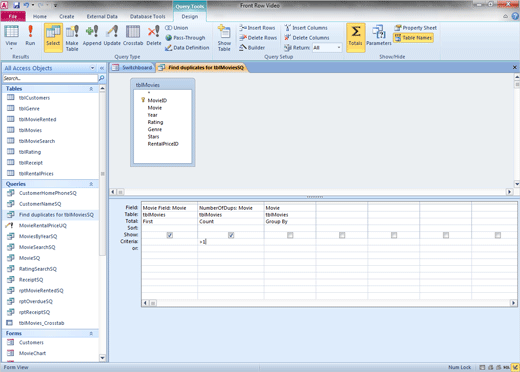Open the File tab
Image resolution: width=520 pixels, height=372 pixels.
13,16
